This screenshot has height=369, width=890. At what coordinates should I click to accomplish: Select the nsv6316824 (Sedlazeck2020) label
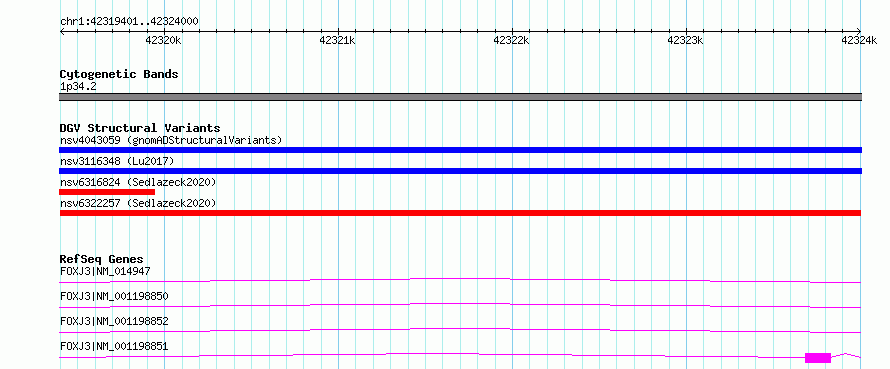pyautogui.click(x=138, y=182)
